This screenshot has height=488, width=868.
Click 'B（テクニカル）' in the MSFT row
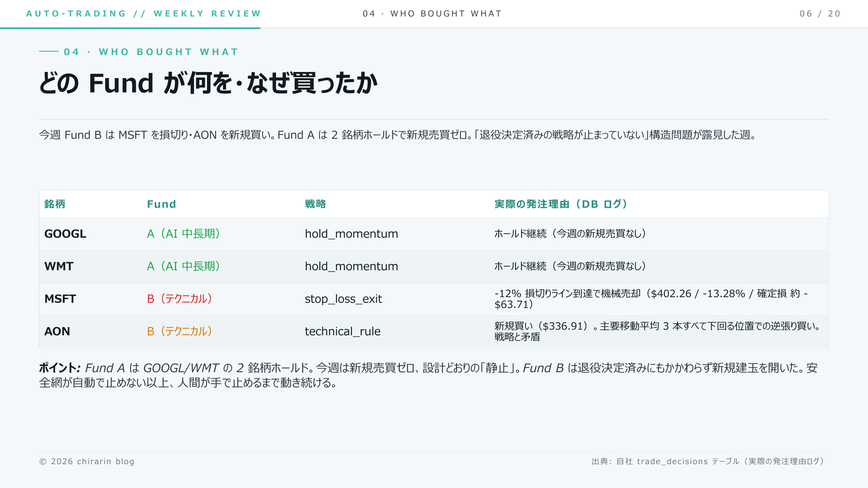pos(179,299)
